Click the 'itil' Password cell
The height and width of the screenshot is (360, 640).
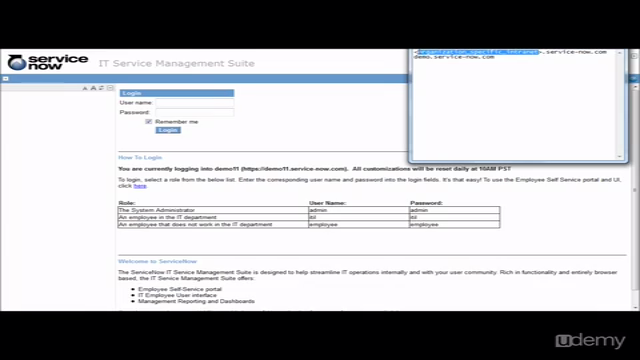454,217
